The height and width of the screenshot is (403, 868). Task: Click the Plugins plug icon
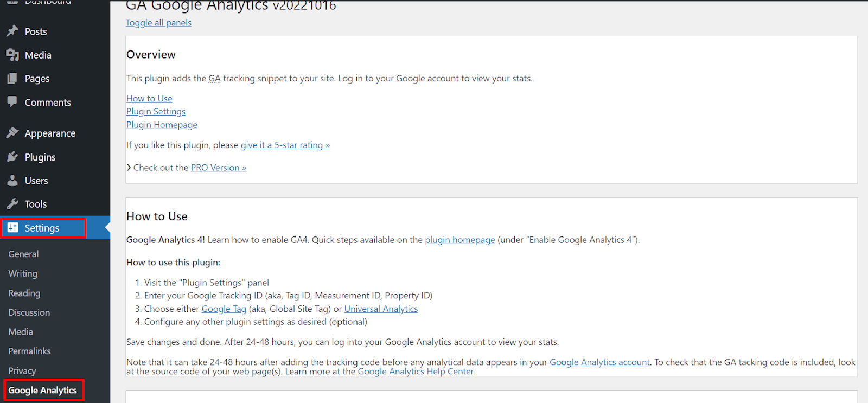click(12, 157)
